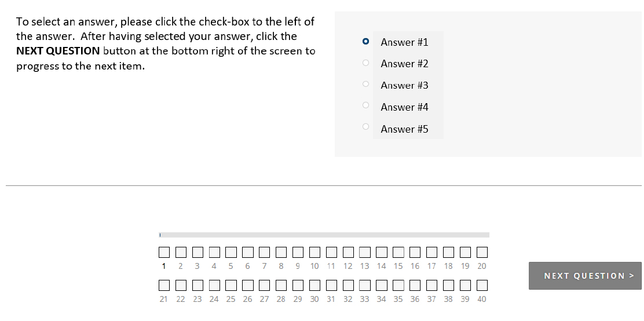Select the Answer #4 radio option
The width and height of the screenshot is (644, 321).
(x=365, y=105)
